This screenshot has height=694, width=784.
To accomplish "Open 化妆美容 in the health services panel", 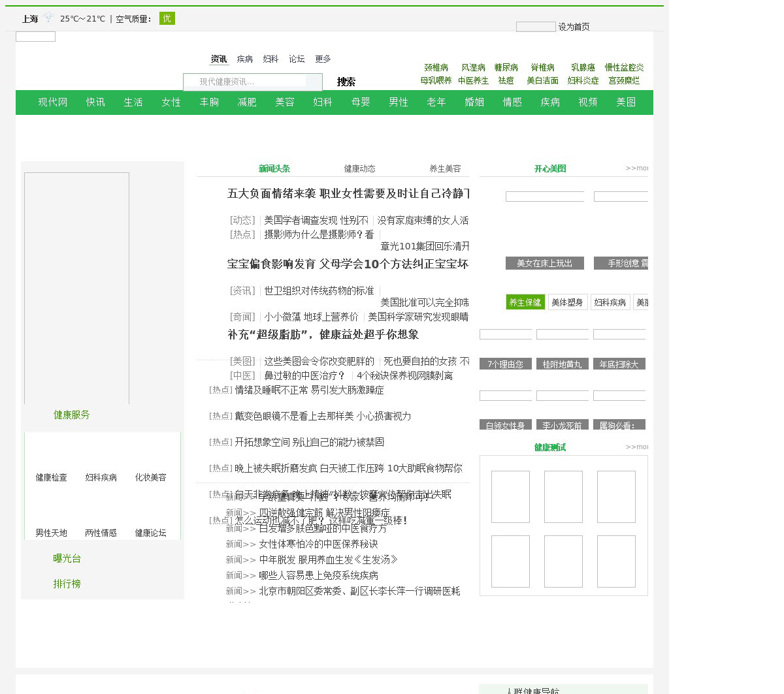I will 150,477.
